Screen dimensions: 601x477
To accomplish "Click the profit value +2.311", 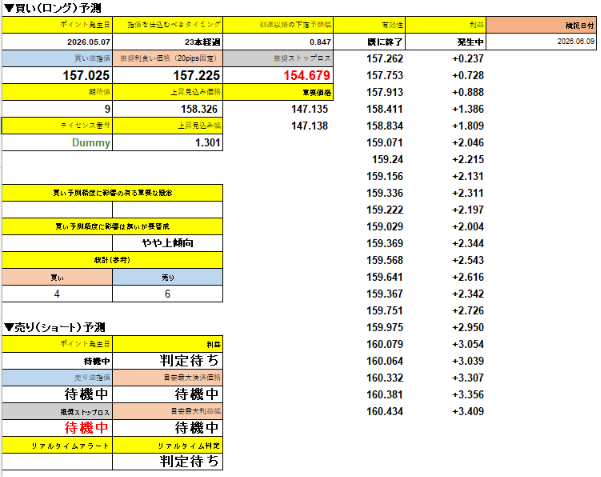I will point(468,193).
